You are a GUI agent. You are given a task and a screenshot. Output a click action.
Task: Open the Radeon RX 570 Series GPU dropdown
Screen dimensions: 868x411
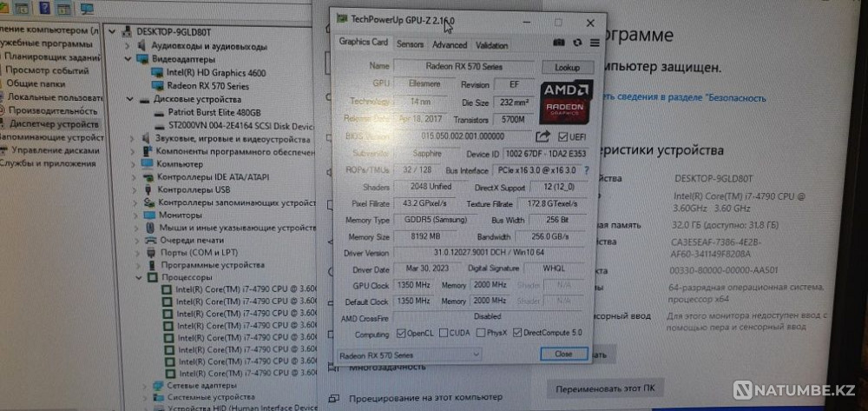click(409, 355)
